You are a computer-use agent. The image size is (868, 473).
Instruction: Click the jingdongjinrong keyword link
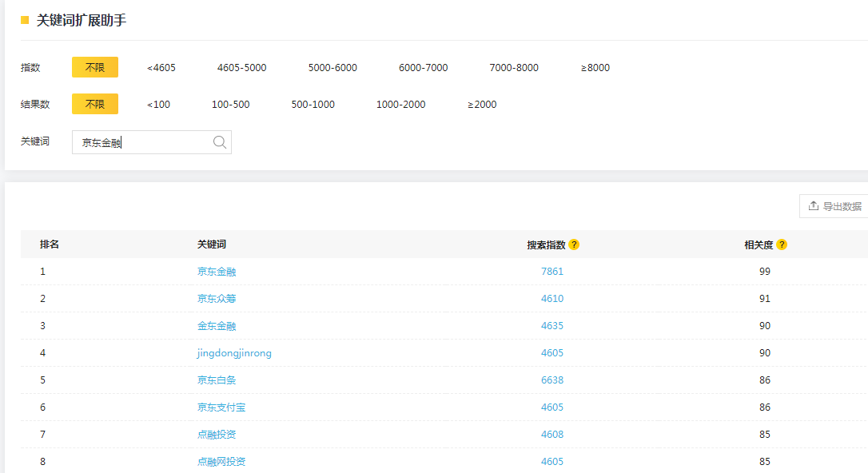(x=234, y=353)
